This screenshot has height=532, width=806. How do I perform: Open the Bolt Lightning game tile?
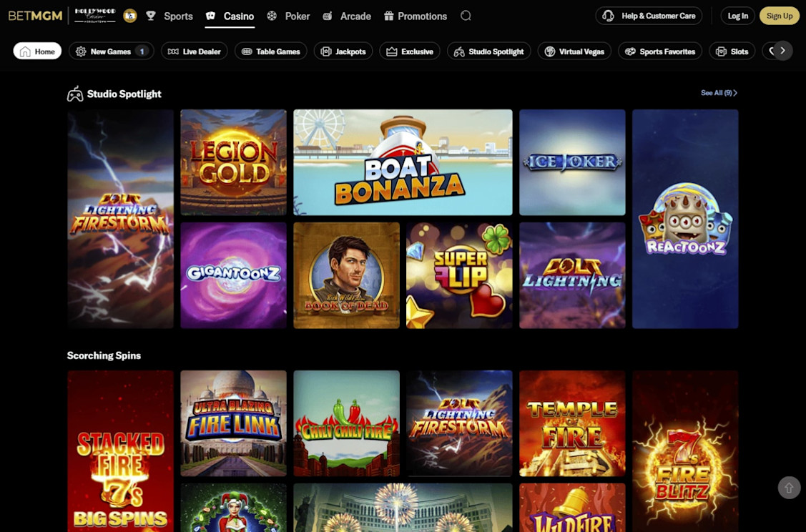[572, 275]
